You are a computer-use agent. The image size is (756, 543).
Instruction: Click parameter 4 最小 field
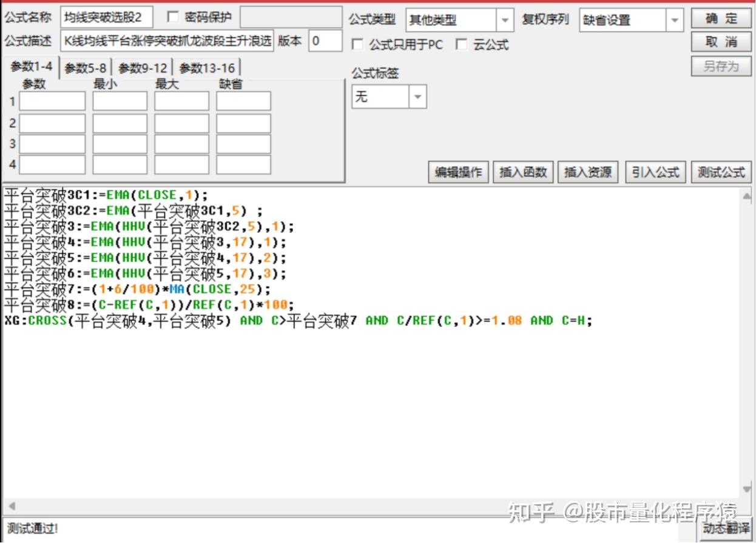[x=120, y=164]
